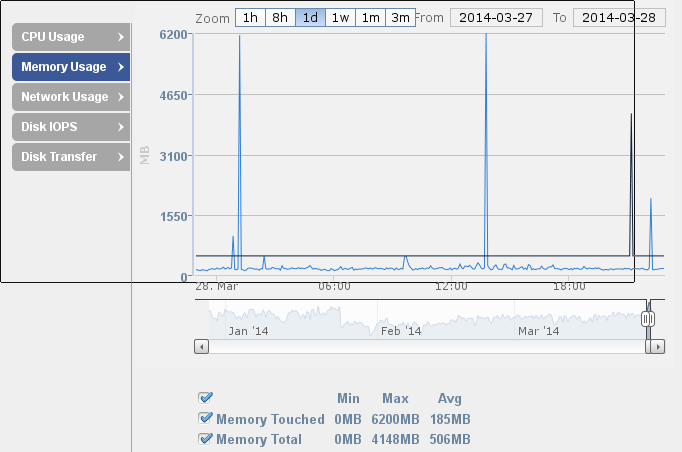
Task: Select the 1d zoom button
Action: [310, 18]
